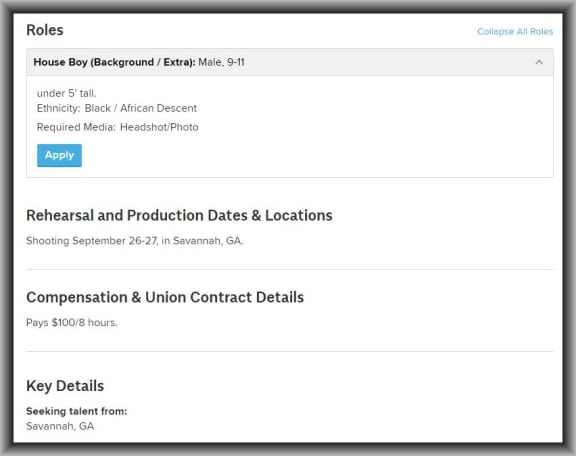Select the House Boy (Background / Extra) title
Screen dimensions: 576x456
[114, 62]
